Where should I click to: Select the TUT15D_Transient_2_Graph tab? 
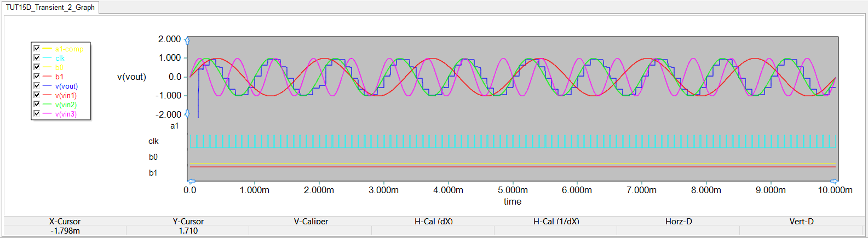click(50, 8)
